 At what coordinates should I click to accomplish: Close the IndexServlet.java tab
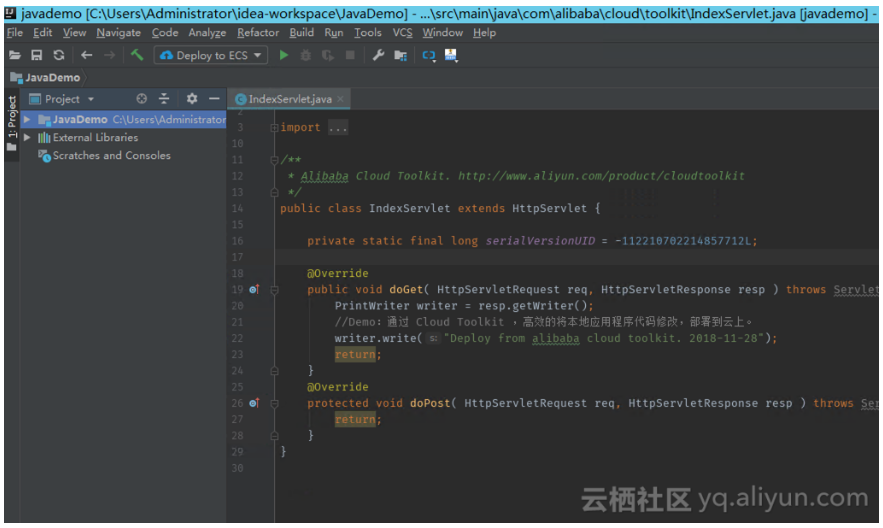[x=340, y=99]
